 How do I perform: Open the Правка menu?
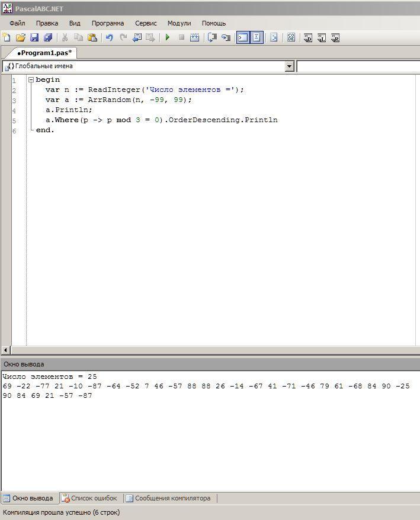click(47, 23)
